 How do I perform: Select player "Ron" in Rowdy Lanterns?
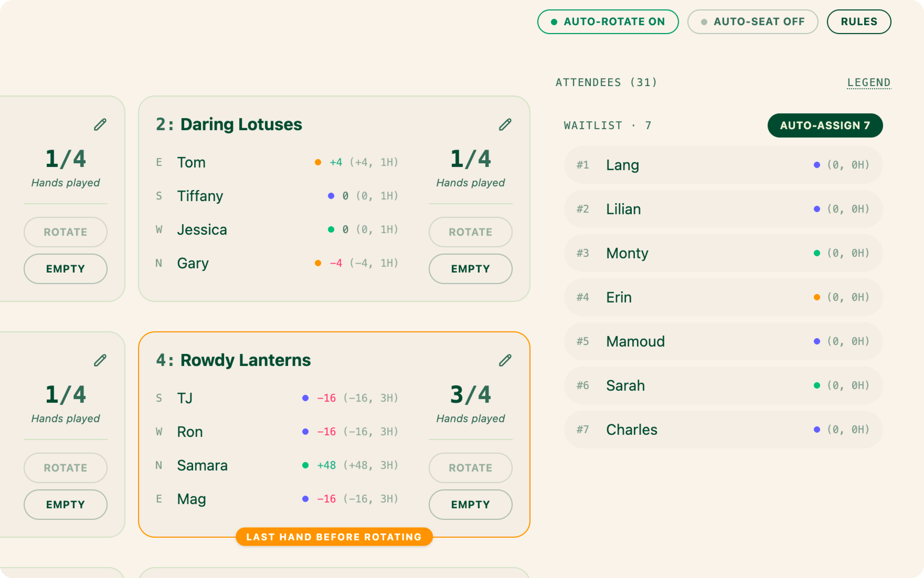[190, 432]
